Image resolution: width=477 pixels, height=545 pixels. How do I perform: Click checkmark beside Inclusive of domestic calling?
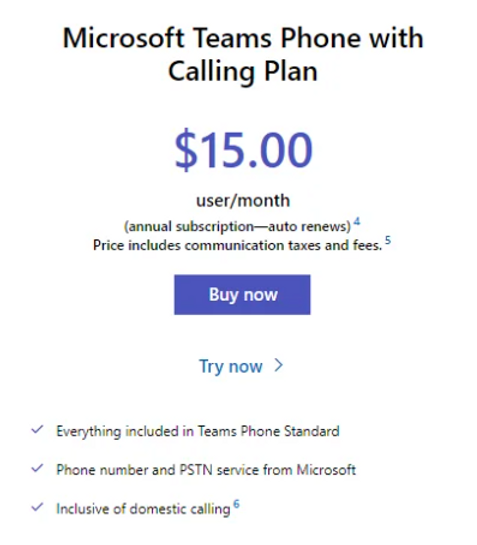(37, 507)
